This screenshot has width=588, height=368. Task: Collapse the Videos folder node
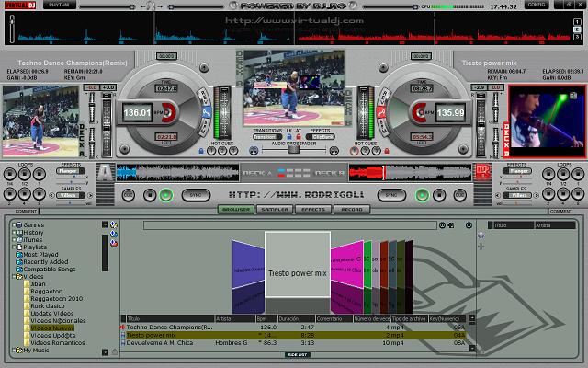(14, 276)
